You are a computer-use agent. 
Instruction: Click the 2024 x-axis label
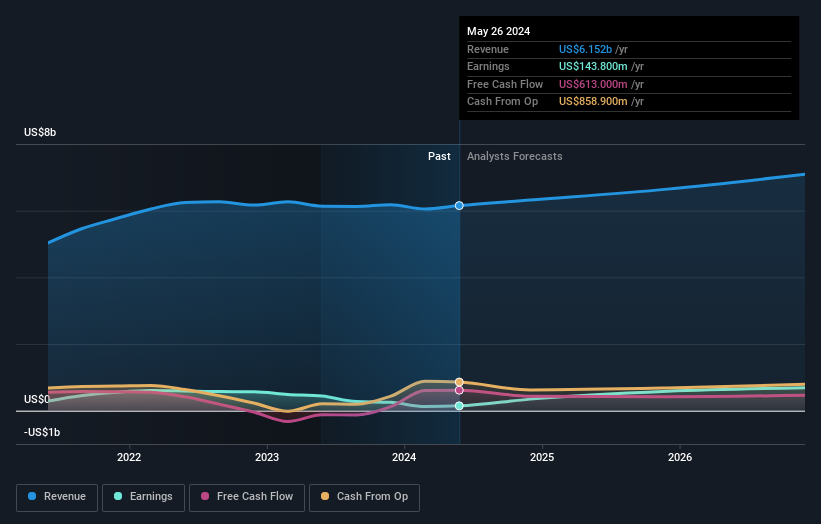(404, 458)
